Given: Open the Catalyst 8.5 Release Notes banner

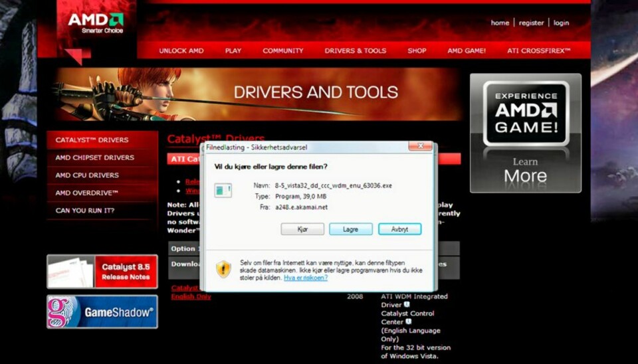Looking at the screenshot, I should [102, 272].
